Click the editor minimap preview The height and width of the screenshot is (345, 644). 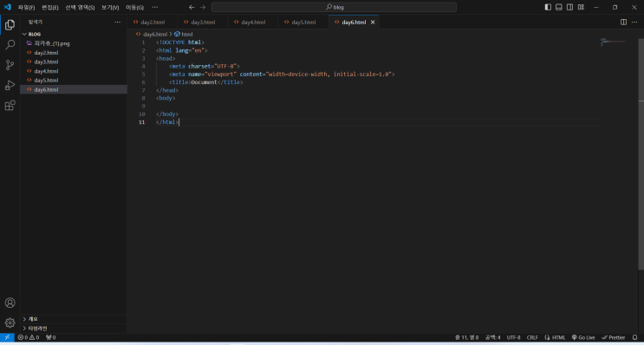click(613, 42)
